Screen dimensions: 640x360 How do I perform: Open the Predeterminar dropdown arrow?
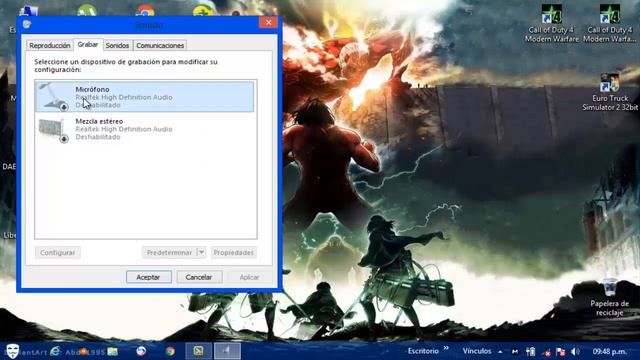pyautogui.click(x=201, y=252)
